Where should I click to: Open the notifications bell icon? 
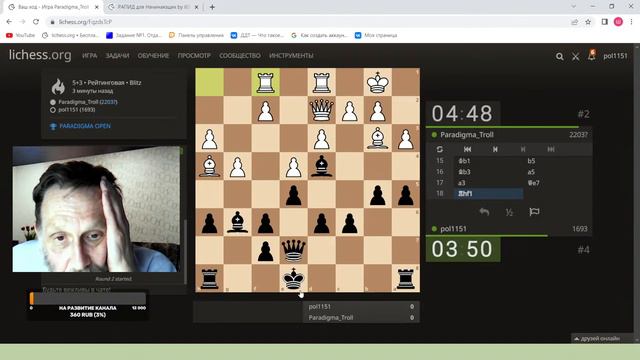(591, 55)
